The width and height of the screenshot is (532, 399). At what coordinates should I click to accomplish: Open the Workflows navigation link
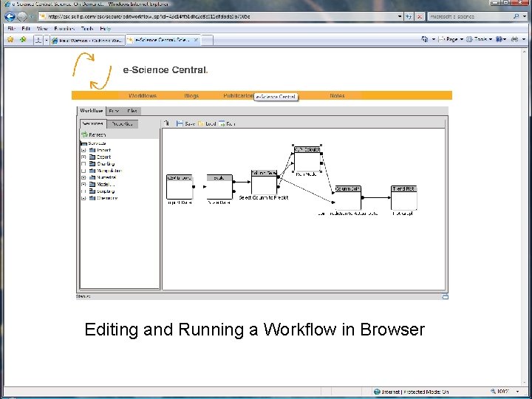[x=143, y=95]
